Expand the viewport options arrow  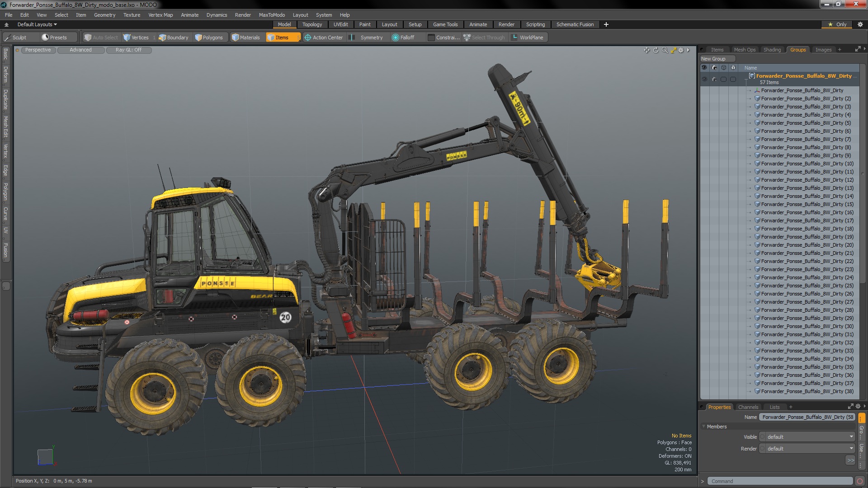pos(689,50)
